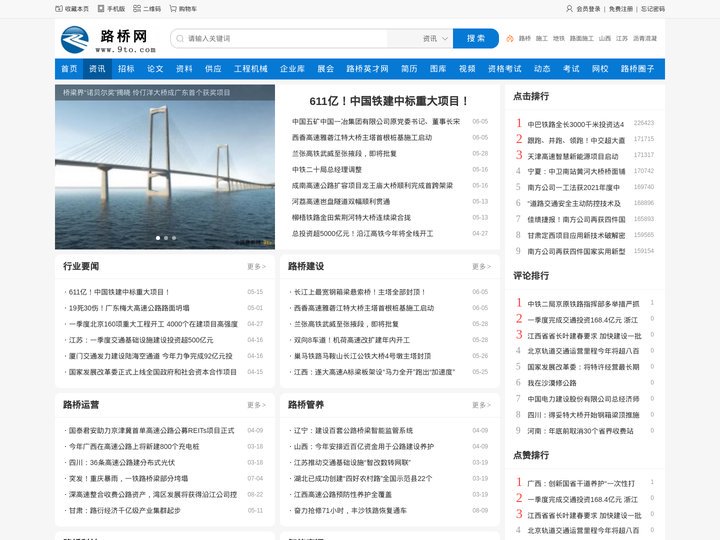Open headline 611亿！中国铁建中标重大项目！
Image resolution: width=720 pixels, height=540 pixels.
click(389, 101)
